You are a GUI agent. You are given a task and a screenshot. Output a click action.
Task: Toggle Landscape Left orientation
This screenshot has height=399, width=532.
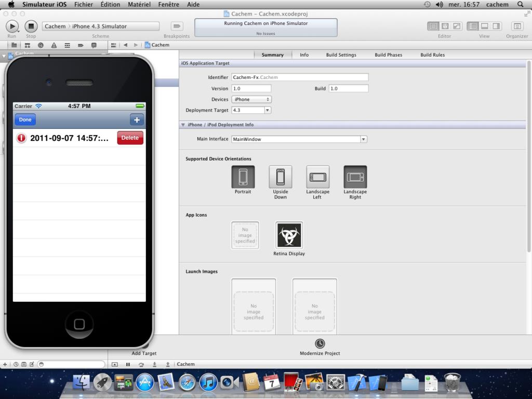coord(318,177)
